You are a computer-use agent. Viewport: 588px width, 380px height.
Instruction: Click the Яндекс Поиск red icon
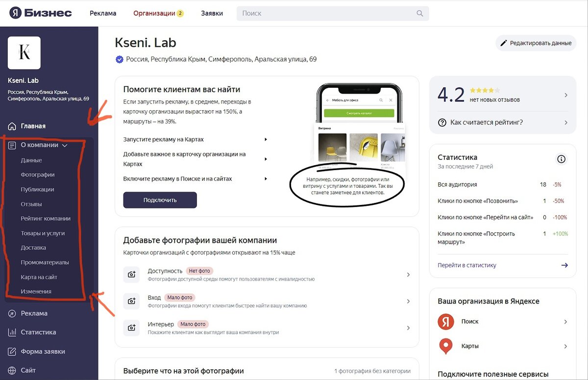[445, 322]
